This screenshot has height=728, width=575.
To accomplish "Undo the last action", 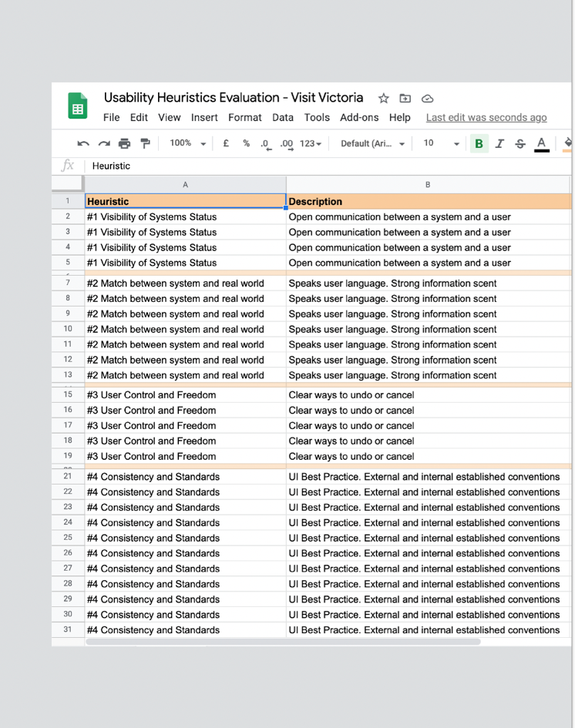I will [x=83, y=143].
